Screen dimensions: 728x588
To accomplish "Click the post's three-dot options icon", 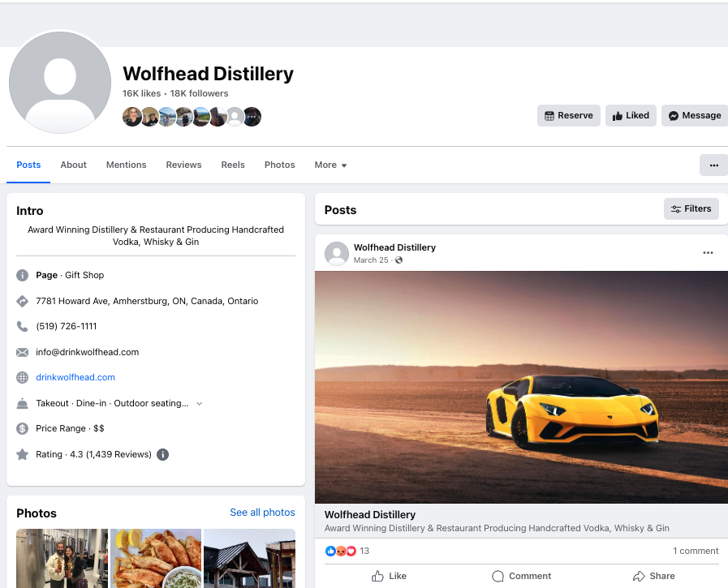I will (x=708, y=253).
